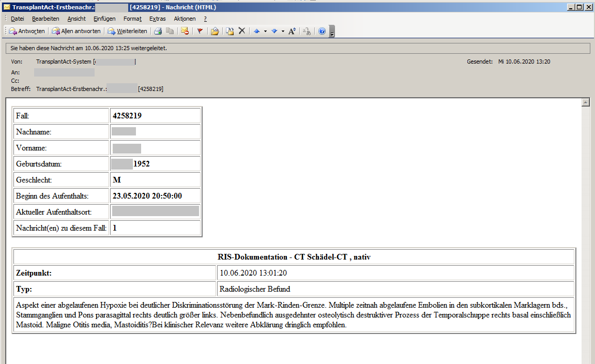The height and width of the screenshot is (364, 595).
Task: Print the message using printer icon
Action: 158,31
